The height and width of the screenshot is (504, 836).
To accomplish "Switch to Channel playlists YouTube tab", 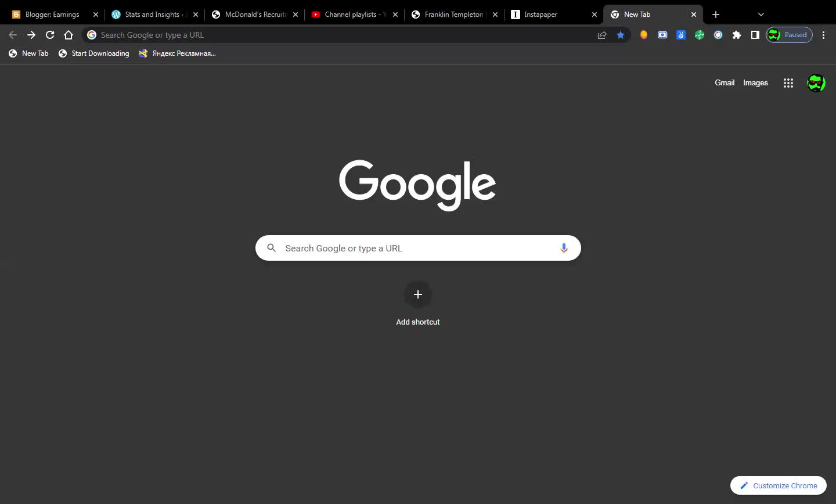I will click(355, 15).
